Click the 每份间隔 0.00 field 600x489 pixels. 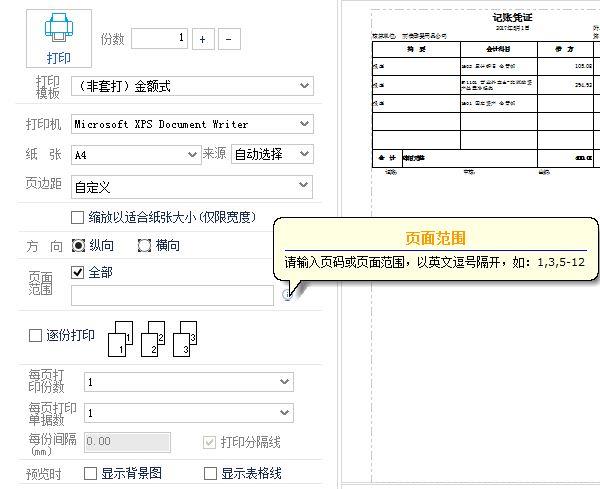click(x=127, y=442)
